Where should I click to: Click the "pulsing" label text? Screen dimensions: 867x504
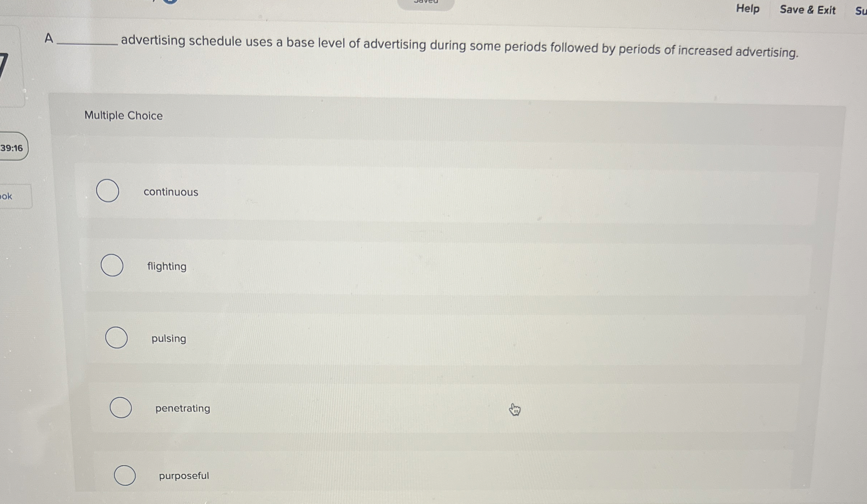pyautogui.click(x=168, y=339)
